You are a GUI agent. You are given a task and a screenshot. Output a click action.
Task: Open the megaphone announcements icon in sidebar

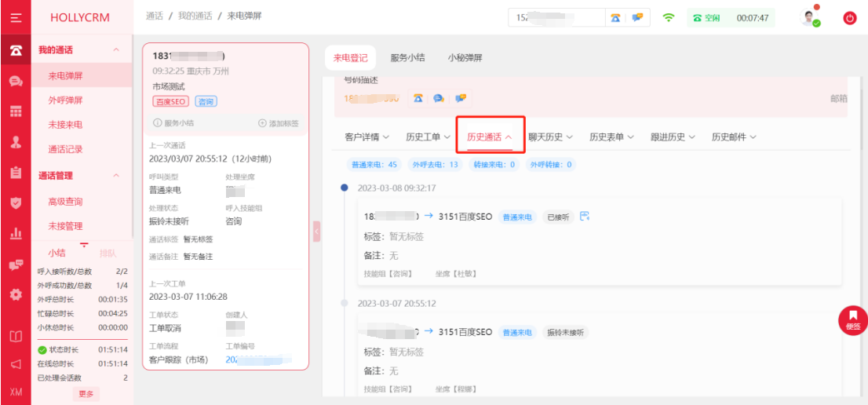click(x=16, y=364)
